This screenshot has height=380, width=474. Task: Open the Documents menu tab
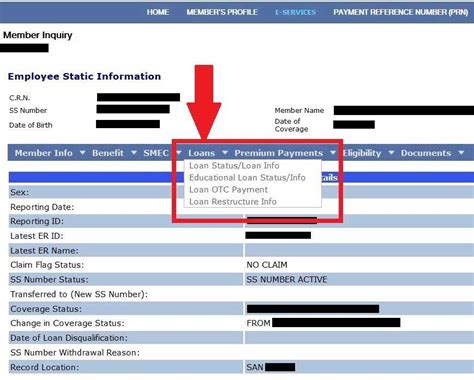click(x=426, y=153)
